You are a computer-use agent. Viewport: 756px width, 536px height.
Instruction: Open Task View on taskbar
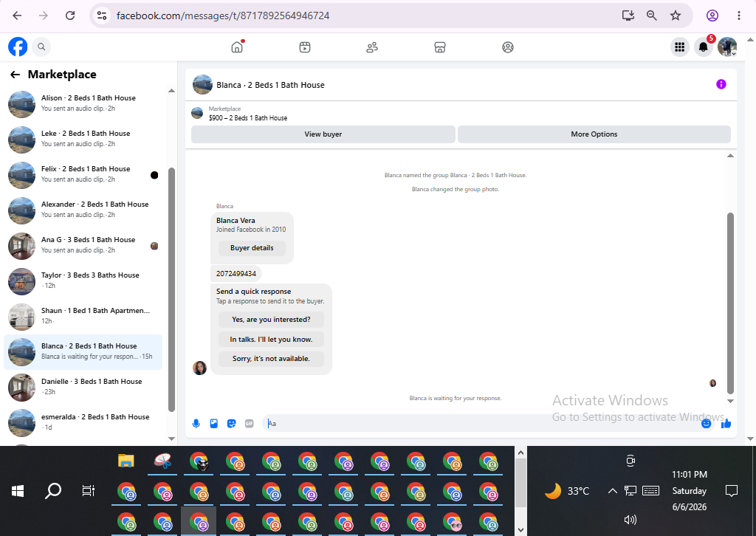(x=89, y=491)
